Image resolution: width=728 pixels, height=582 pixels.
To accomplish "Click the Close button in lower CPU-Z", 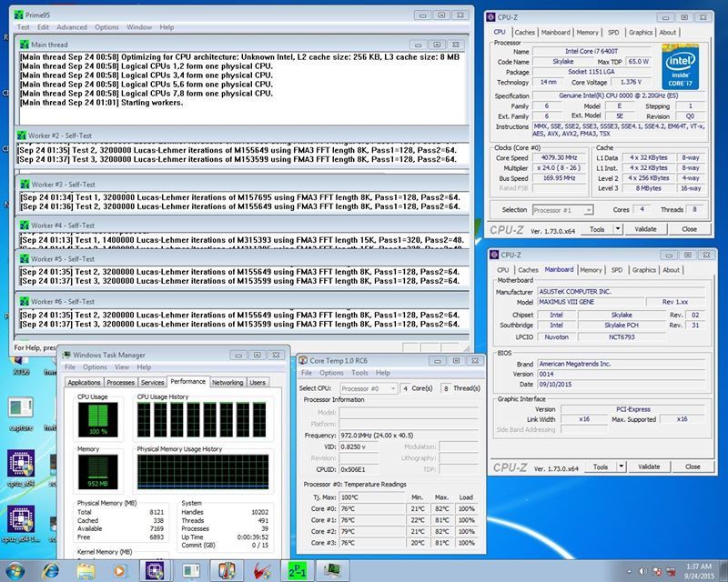I will pos(693,467).
